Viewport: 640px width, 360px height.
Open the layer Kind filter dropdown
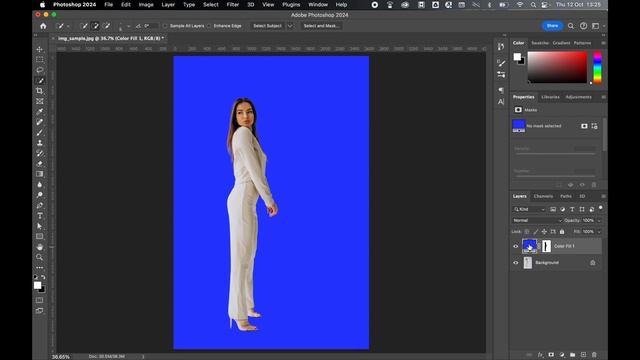click(529, 209)
